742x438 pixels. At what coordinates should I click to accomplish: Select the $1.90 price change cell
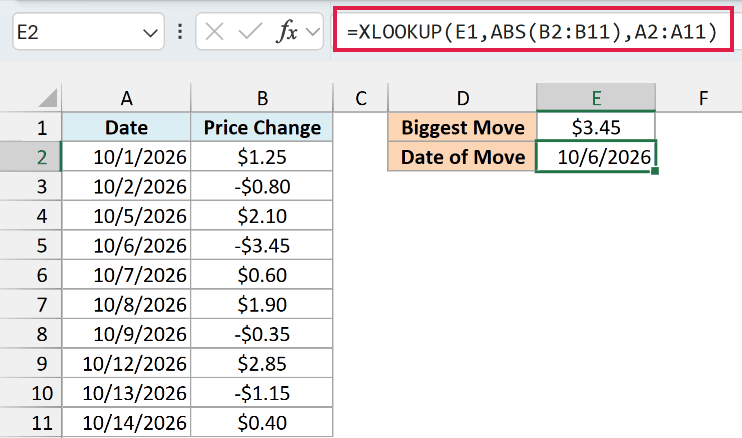[262, 304]
